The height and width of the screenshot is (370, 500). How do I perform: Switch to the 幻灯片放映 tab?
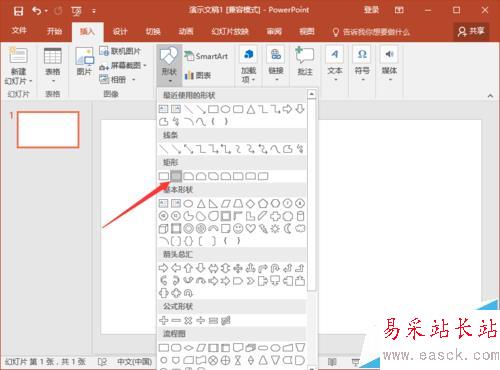230,32
